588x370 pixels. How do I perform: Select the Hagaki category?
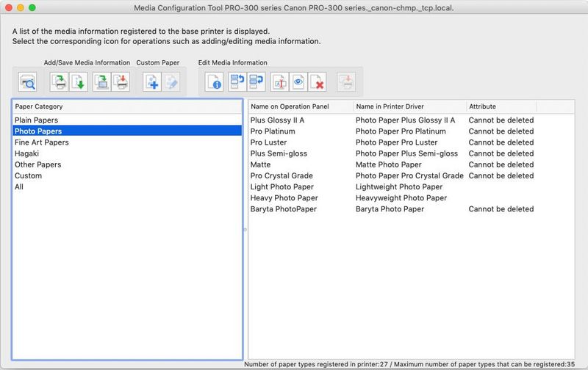(x=127, y=153)
